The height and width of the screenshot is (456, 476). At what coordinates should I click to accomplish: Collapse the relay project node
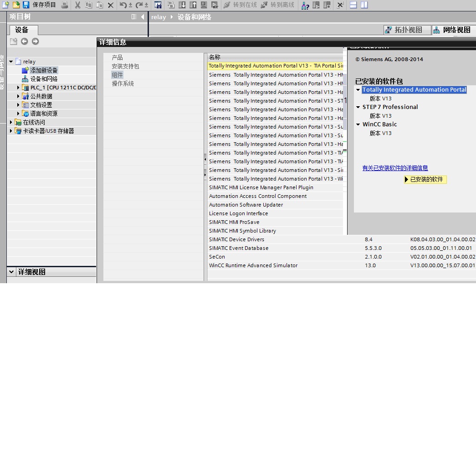(x=11, y=62)
